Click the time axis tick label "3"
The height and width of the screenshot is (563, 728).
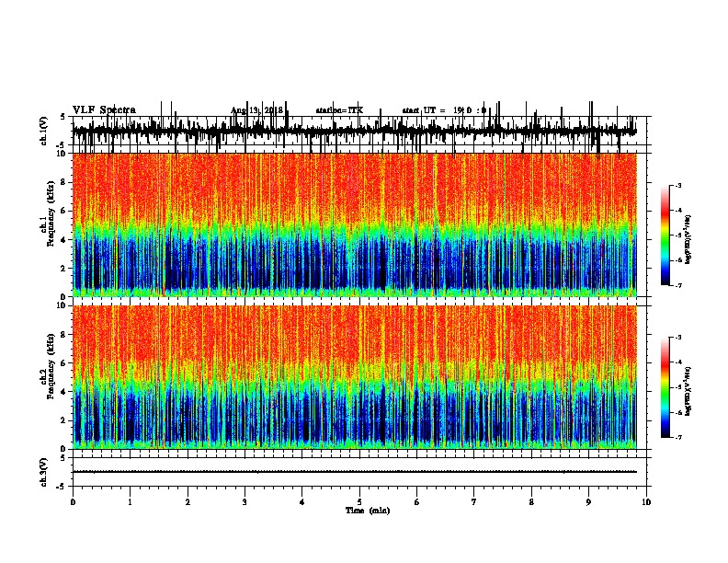coord(245,502)
